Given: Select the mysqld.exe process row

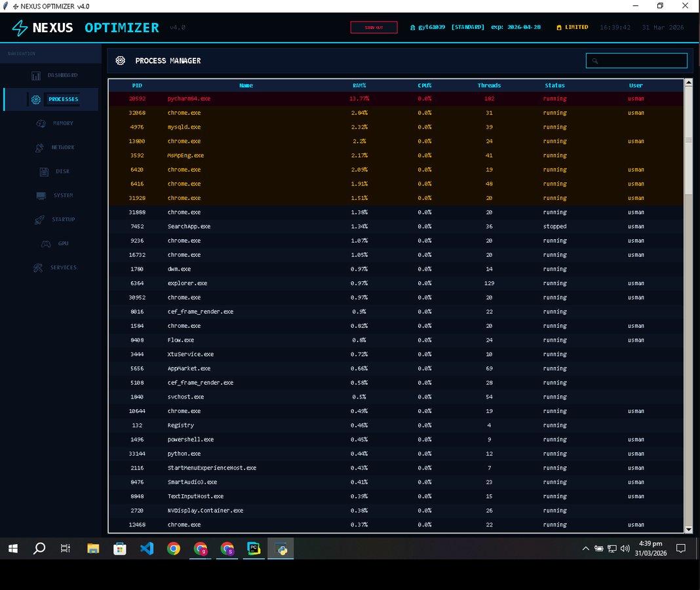Looking at the screenshot, I should tap(396, 127).
